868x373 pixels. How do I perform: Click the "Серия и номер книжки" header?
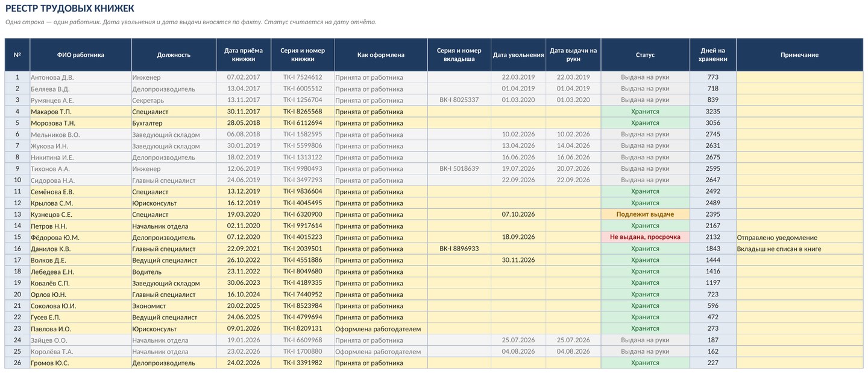click(x=303, y=55)
